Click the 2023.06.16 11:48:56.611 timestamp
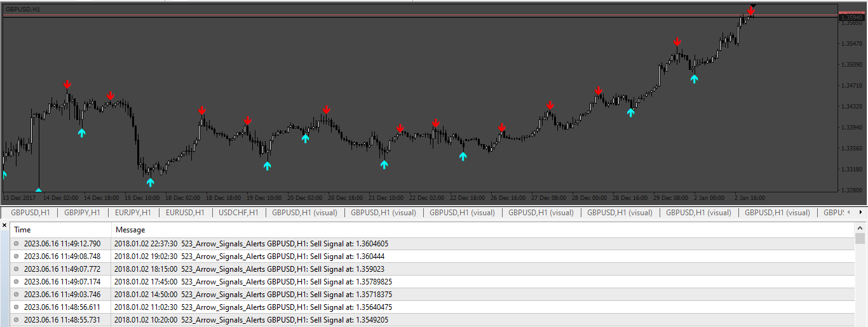Screen dimensions: 868x327 tap(62, 307)
